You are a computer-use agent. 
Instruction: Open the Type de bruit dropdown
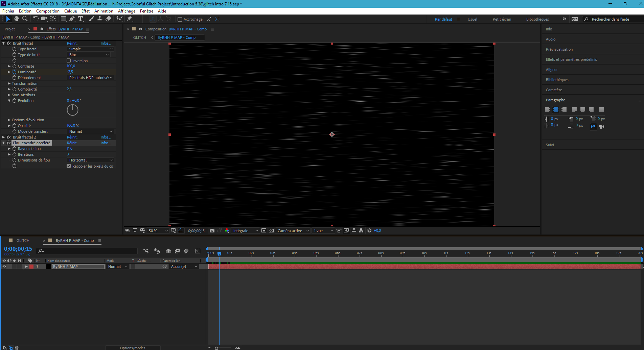[x=89, y=55]
